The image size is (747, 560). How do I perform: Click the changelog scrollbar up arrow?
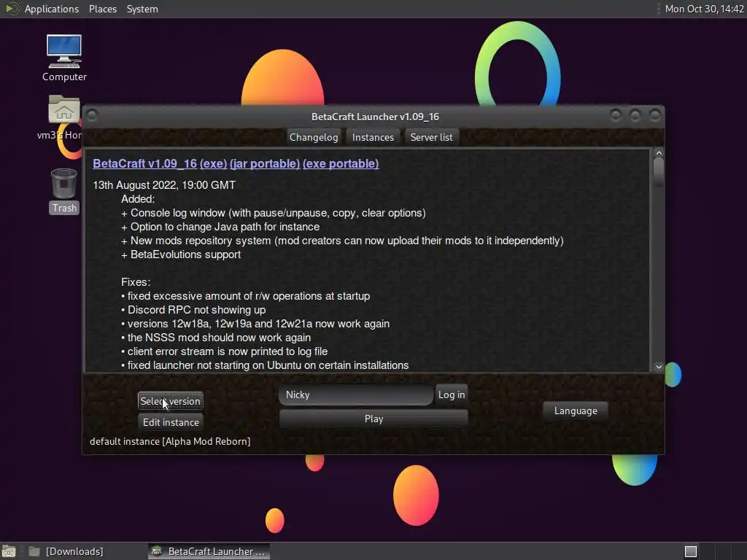coord(659,153)
